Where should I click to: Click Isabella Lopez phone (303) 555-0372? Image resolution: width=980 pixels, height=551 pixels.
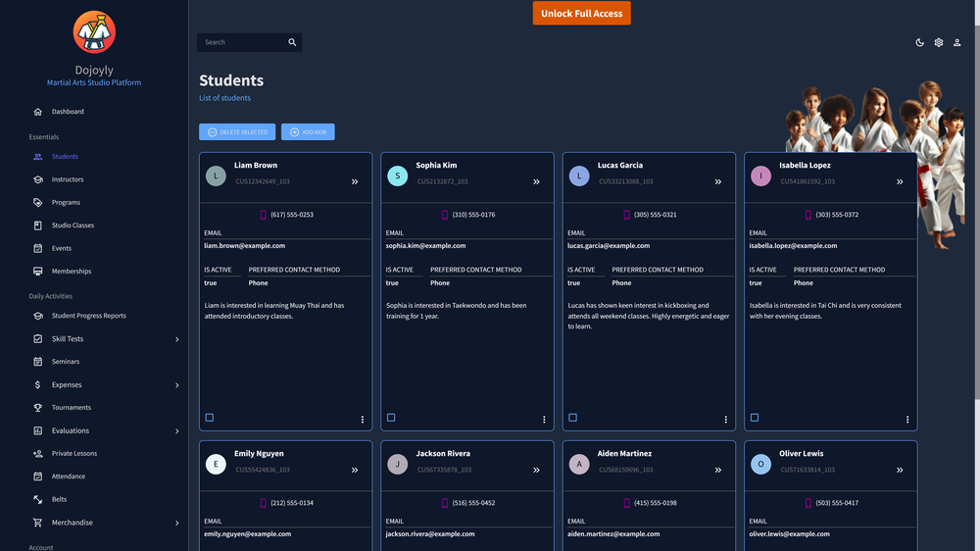837,215
